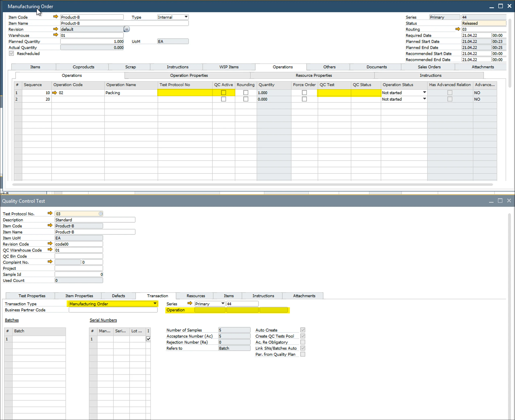Open the revision details round button
The height and width of the screenshot is (420, 515).
[127, 29]
